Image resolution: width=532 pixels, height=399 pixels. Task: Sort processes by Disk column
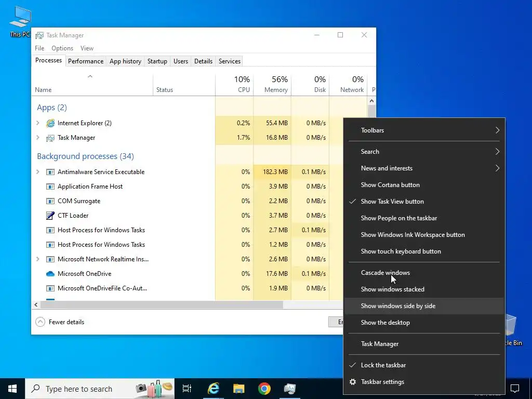310,85
